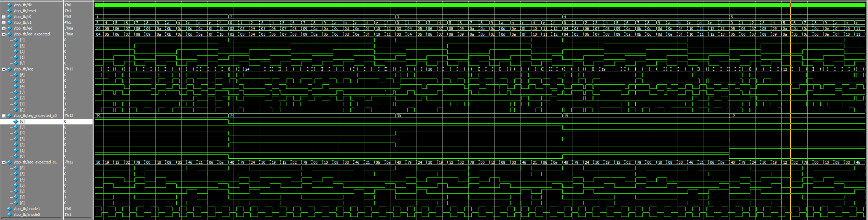This screenshot has width=868, height=220.
Task: Click the seg_expected_s0[3] bit icon
Action: (x=16, y=139)
